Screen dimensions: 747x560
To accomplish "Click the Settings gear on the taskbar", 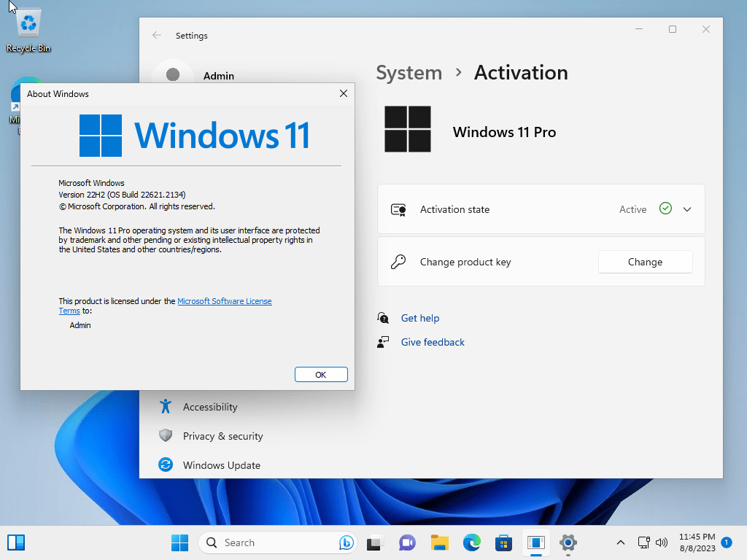I will [x=568, y=542].
